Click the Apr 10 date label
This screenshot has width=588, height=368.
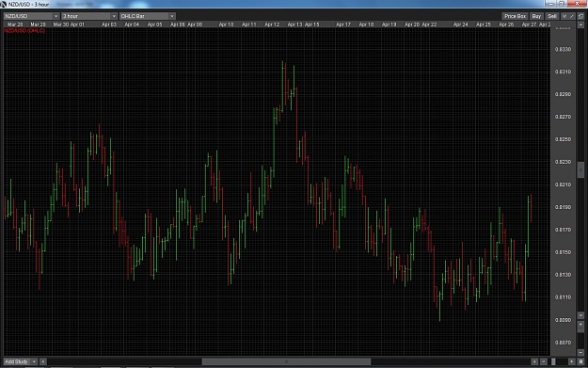point(226,24)
